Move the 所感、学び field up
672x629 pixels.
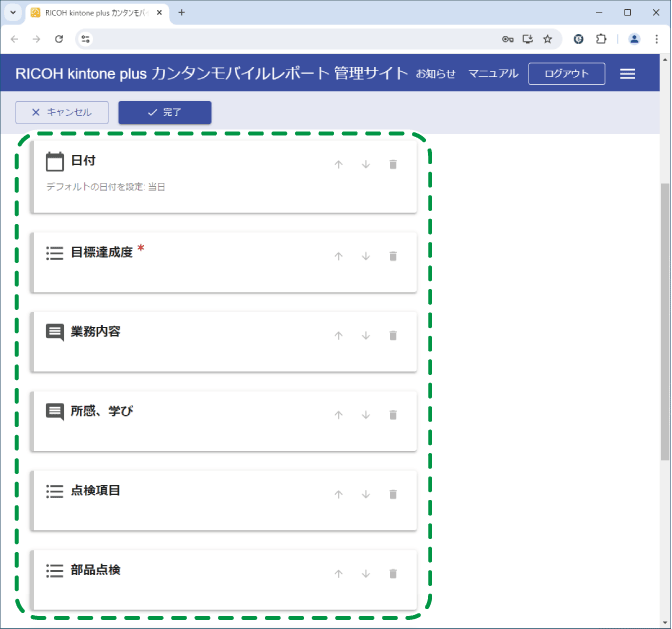[339, 415]
